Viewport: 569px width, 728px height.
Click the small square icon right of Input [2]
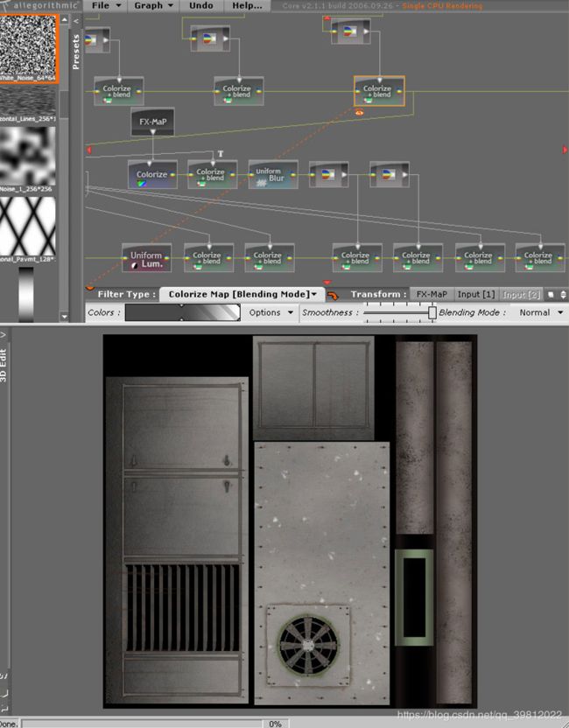551,294
